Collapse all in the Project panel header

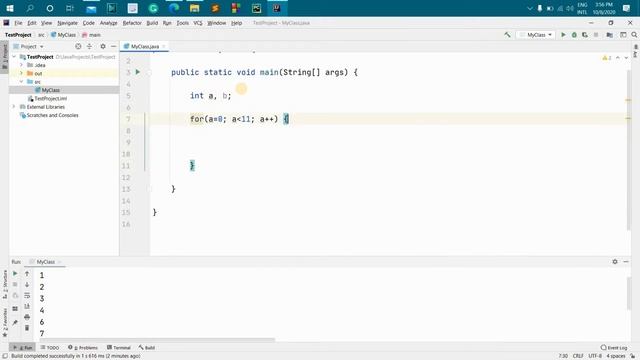click(89, 47)
